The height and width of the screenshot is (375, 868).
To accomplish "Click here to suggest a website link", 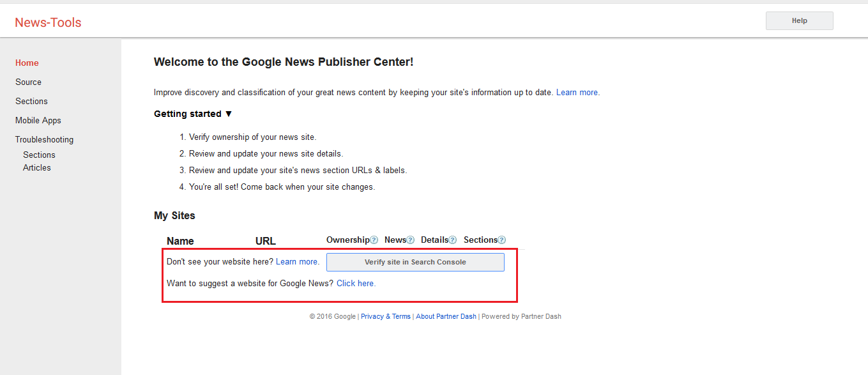I will (356, 283).
